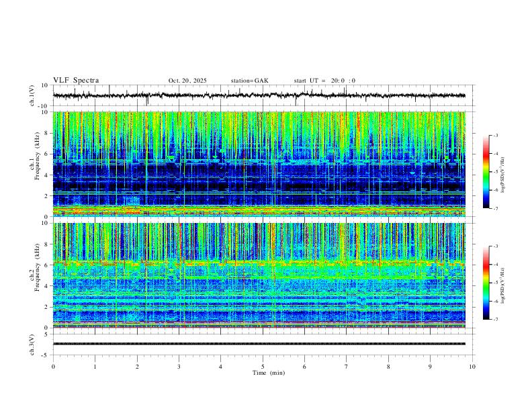The width and height of the screenshot is (532, 411).
Task: Click inside the ch.2 spectrogram panel
Action: pyautogui.click(x=259, y=275)
